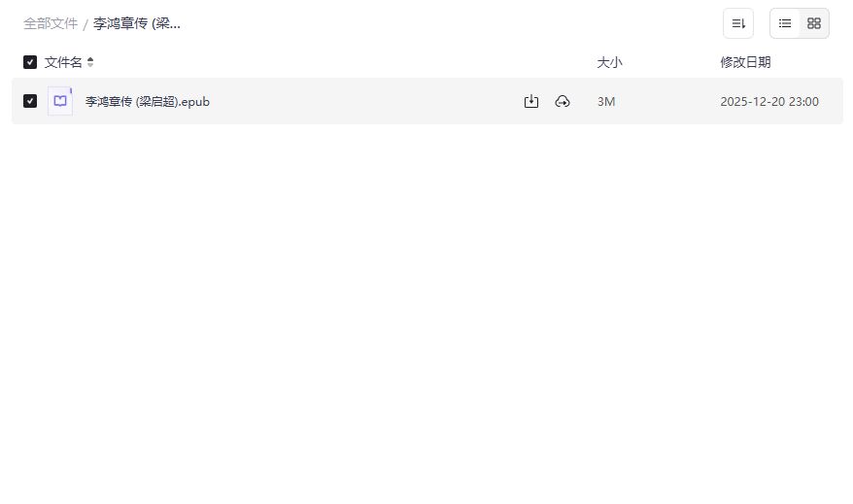The height and width of the screenshot is (504, 853).
Task: Click the 修改日期 column header
Action: point(745,62)
